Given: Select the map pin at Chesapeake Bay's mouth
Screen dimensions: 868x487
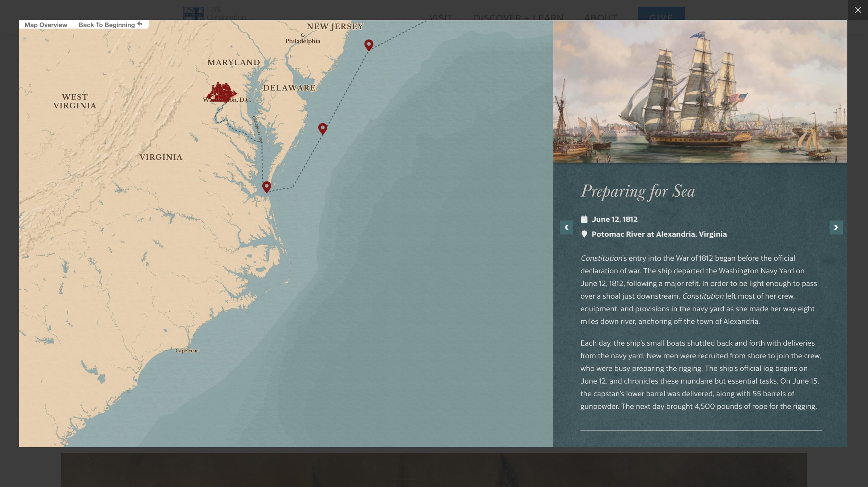Looking at the screenshot, I should [x=267, y=187].
